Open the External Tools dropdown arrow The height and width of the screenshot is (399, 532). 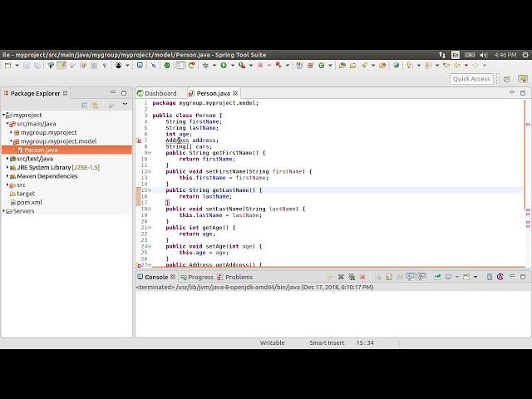251,65
